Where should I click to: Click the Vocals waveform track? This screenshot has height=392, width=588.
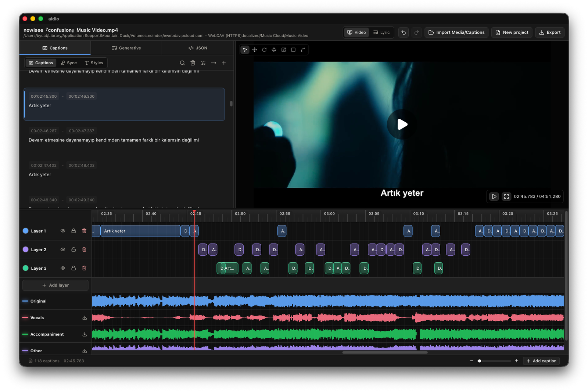pyautogui.click(x=328, y=318)
